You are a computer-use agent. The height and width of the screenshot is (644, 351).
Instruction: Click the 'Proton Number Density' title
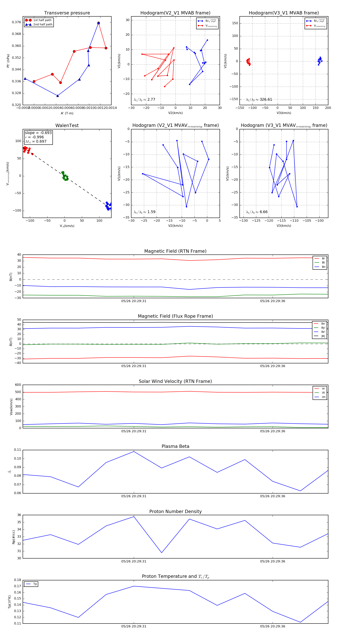pos(175,511)
